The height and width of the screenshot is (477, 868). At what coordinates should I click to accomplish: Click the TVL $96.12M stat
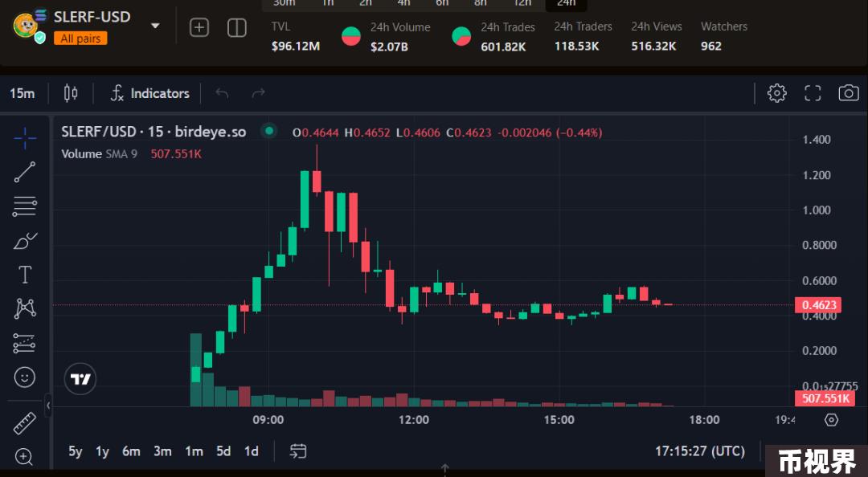pos(296,36)
